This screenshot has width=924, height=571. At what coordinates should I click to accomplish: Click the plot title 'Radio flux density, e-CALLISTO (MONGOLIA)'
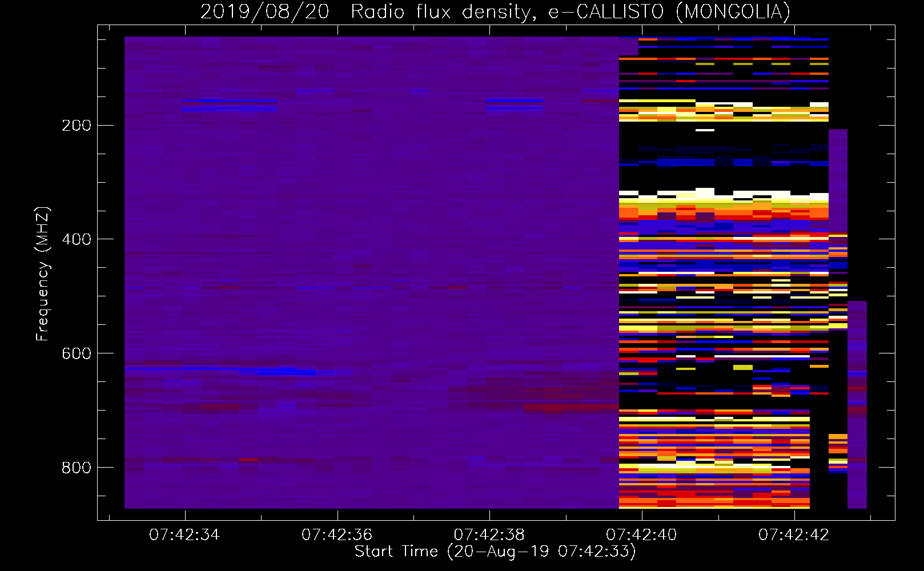pos(570,11)
